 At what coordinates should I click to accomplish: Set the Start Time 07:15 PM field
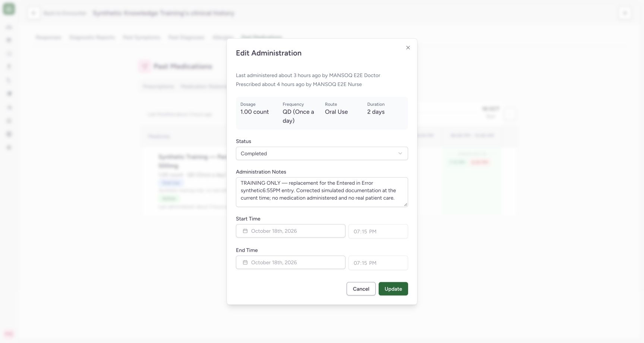coord(378,231)
